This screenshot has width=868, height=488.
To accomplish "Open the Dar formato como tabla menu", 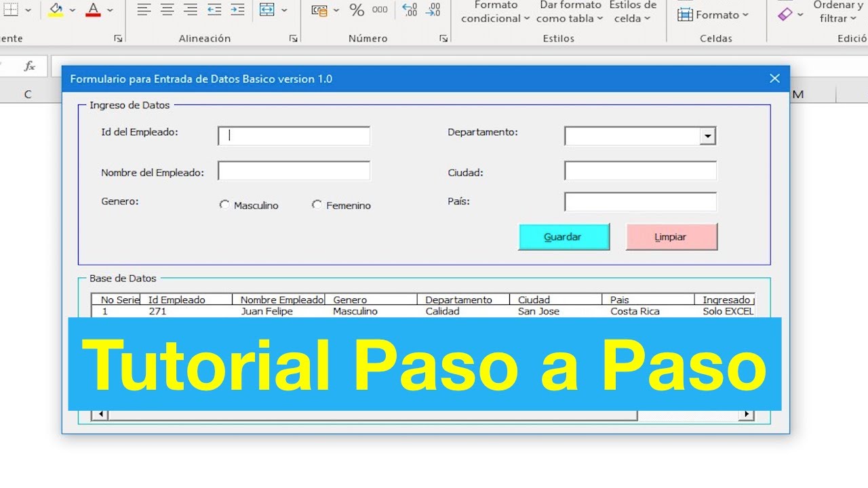I will 570,12.
